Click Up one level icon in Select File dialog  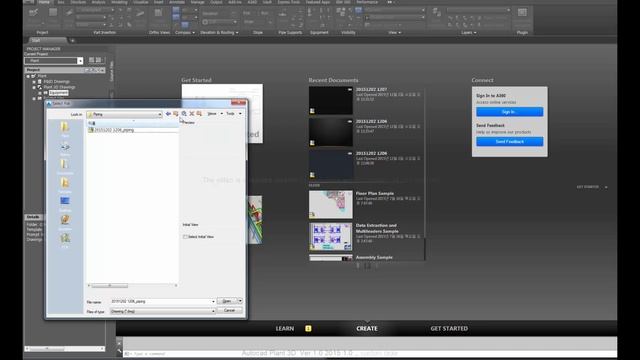pyautogui.click(x=176, y=113)
